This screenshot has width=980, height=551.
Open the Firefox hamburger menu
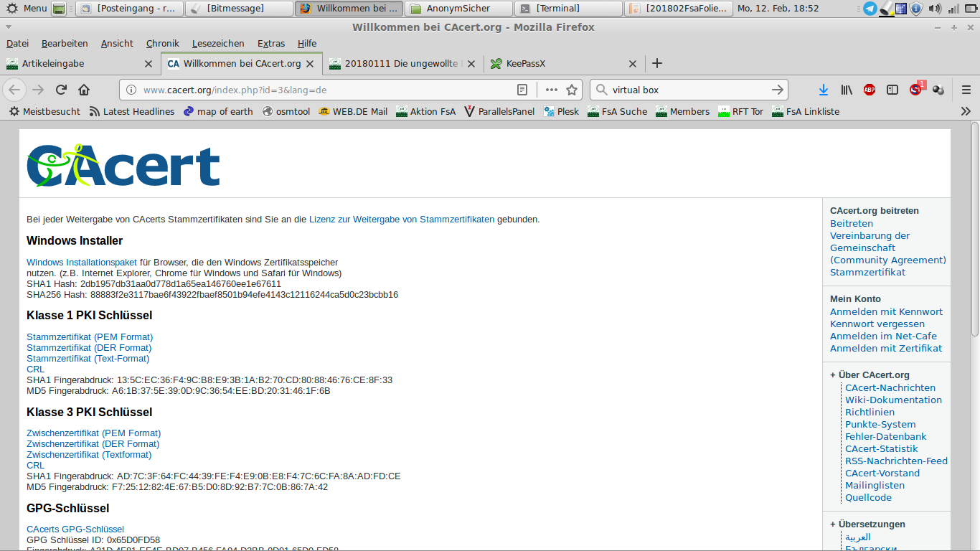click(966, 90)
